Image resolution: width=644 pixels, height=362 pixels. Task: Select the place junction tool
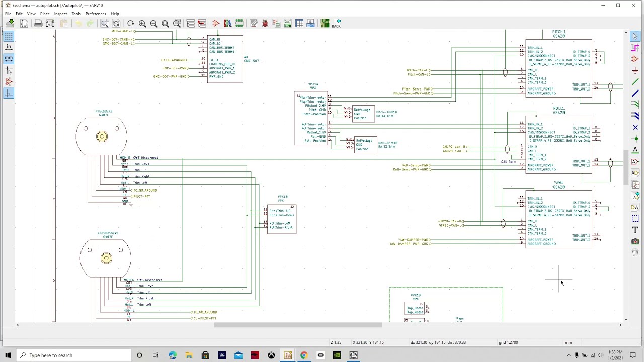(x=635, y=139)
